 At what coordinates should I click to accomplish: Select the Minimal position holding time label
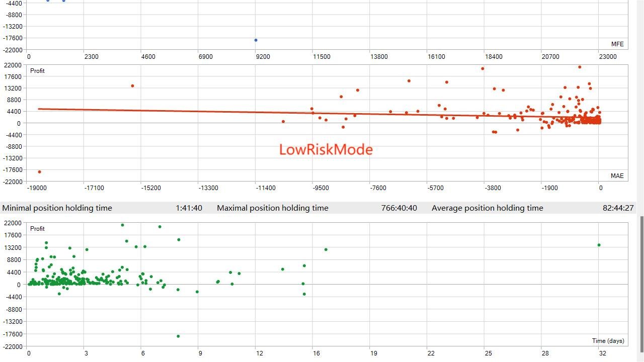click(57, 208)
